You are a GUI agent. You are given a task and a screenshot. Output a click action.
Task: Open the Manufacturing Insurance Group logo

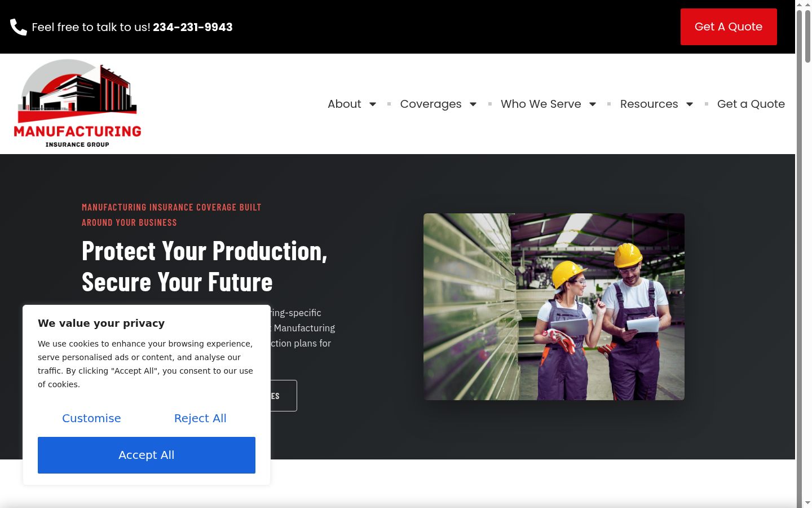click(x=77, y=104)
